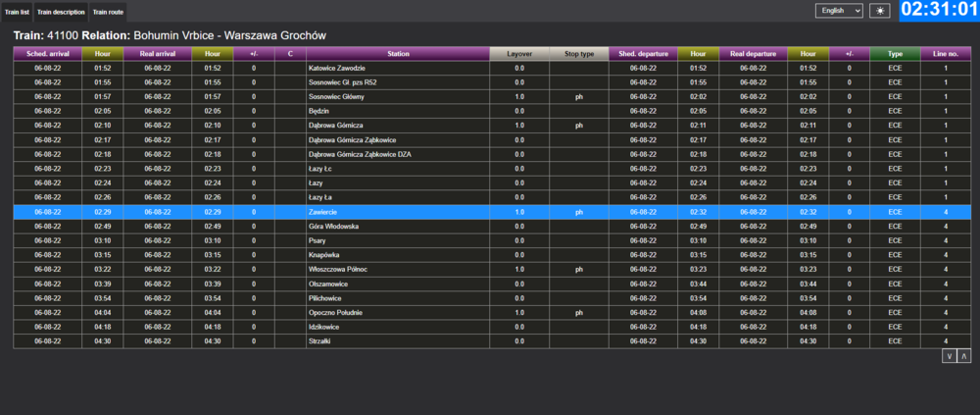This screenshot has width=980, height=415.
Task: Click the Layover column header
Action: [x=519, y=54]
